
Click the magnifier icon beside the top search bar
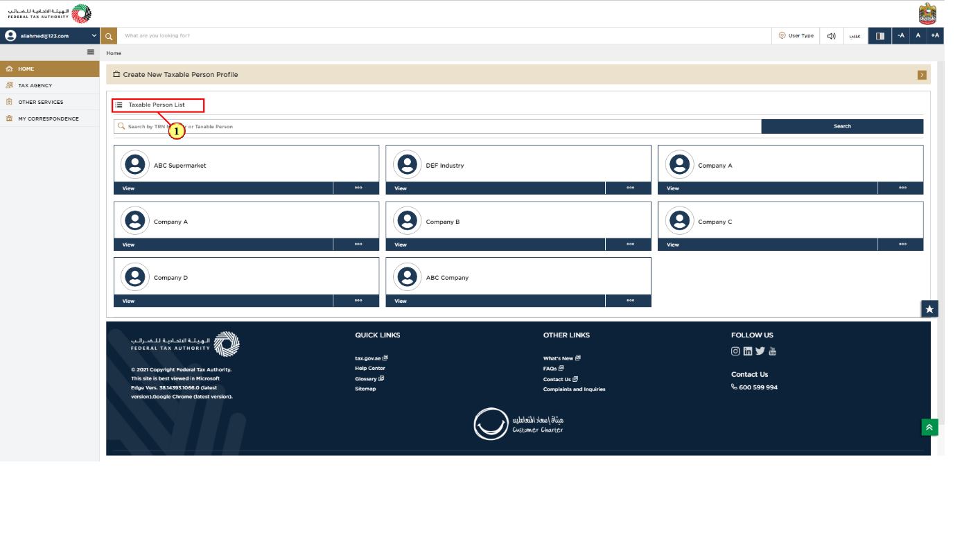tap(109, 35)
